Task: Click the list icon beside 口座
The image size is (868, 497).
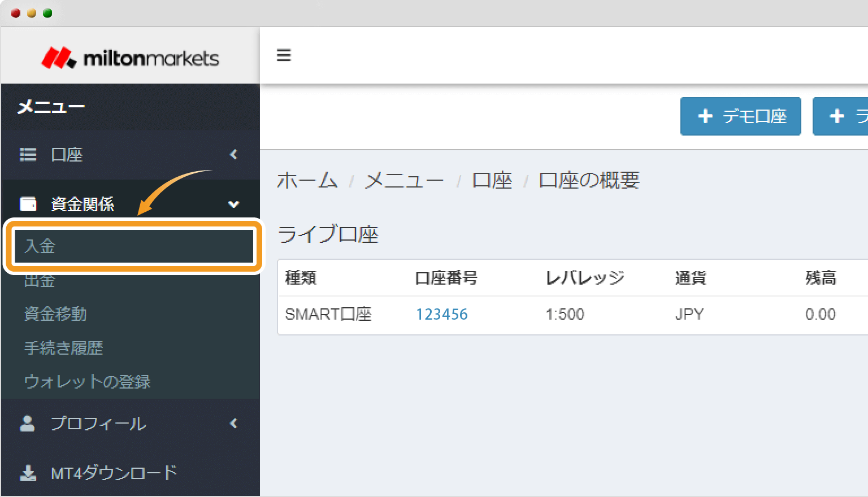Action: (x=28, y=155)
